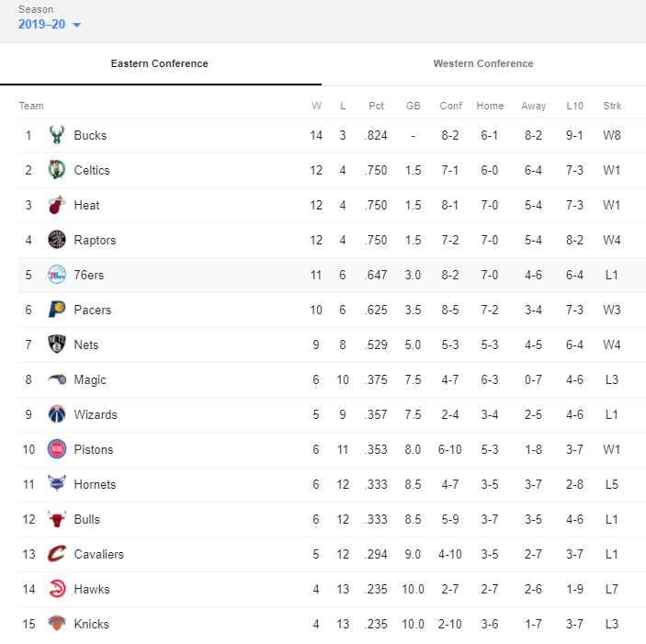Select the Nets shield logo
The width and height of the screenshot is (646, 644).
tap(57, 345)
